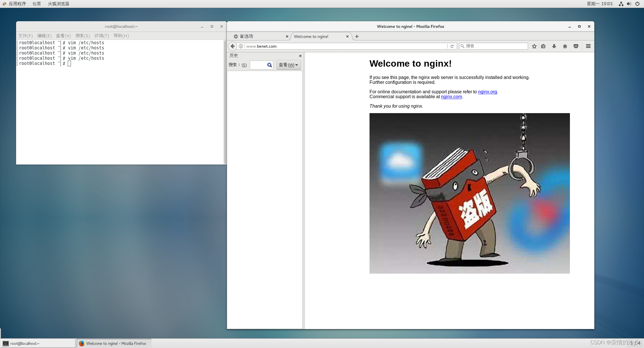Minimize the terminal window
Viewport: 644px width, 348px height.
click(x=202, y=26)
